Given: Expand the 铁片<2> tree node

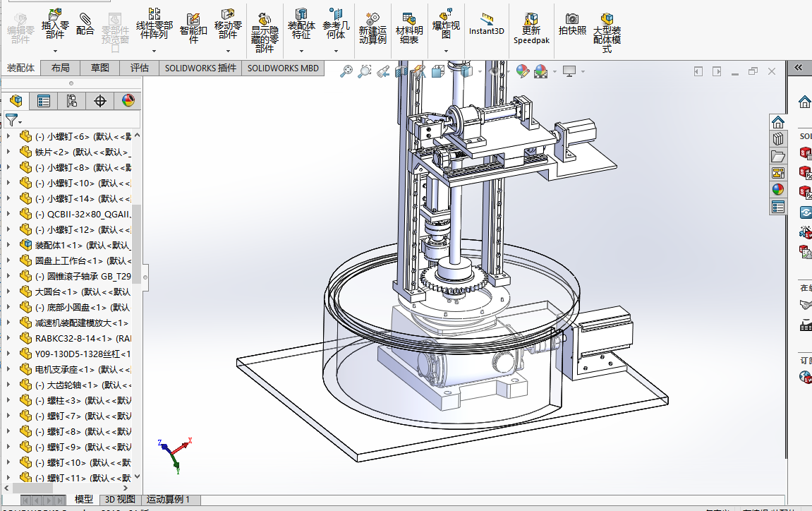Looking at the screenshot, I should (x=8, y=152).
